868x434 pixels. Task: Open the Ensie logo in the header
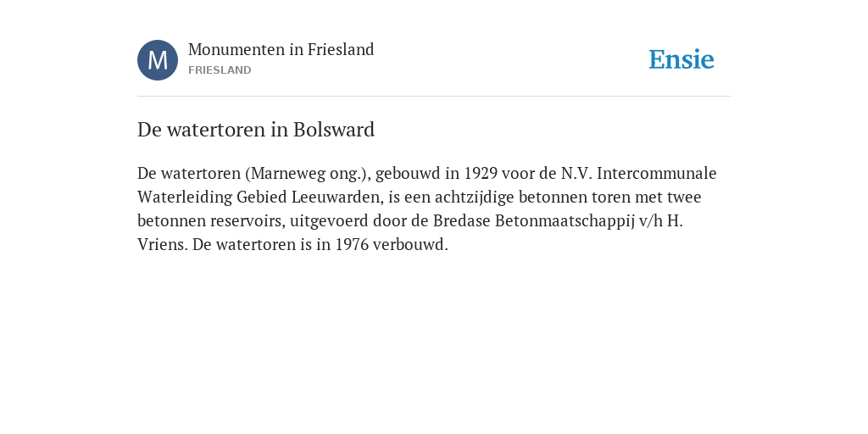tap(682, 59)
